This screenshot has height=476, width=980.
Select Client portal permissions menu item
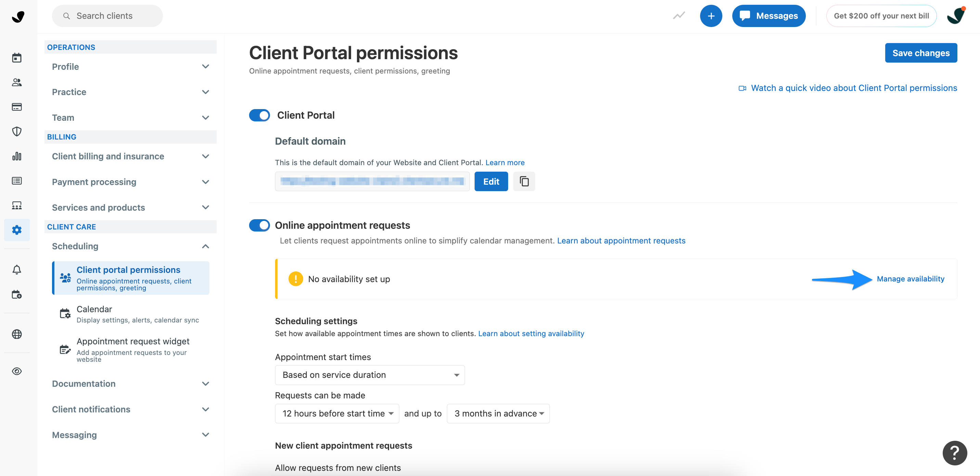[131, 278]
